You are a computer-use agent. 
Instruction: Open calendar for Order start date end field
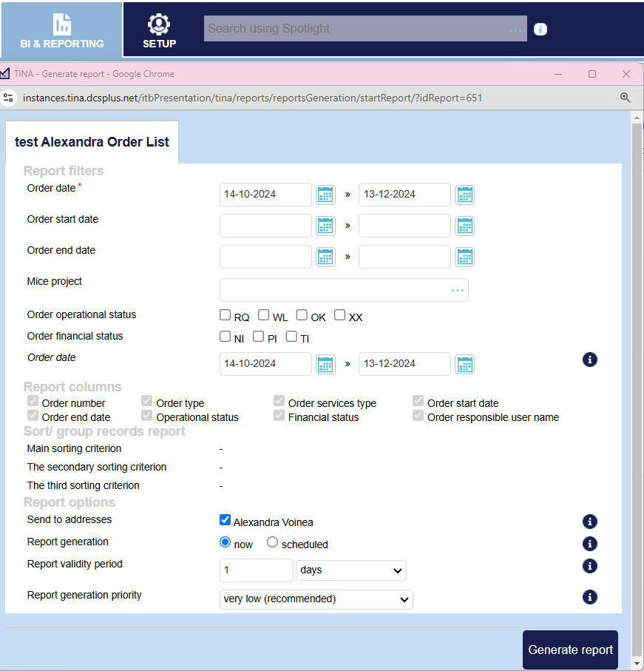[x=464, y=226]
